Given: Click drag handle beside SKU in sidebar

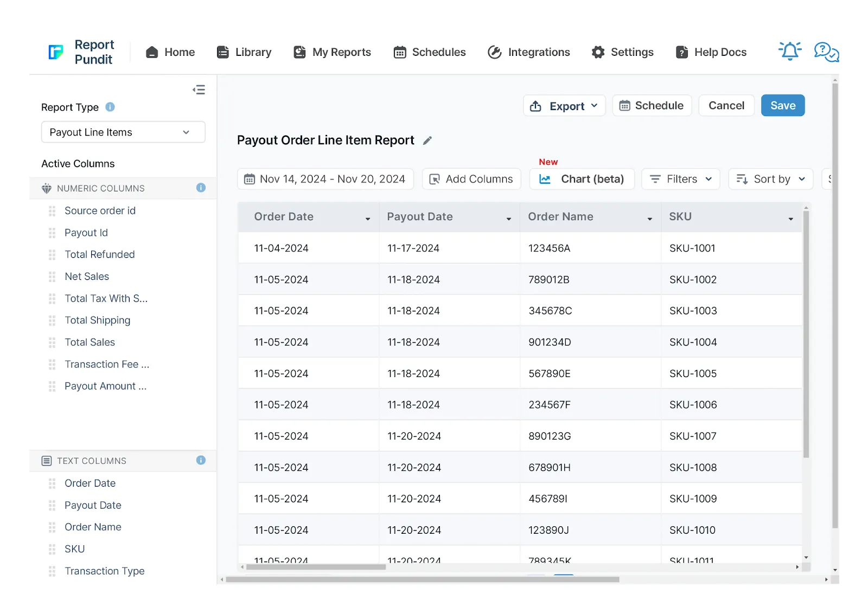Looking at the screenshot, I should click(x=52, y=549).
